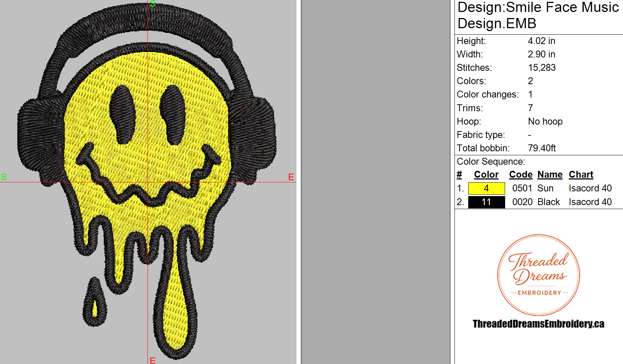This screenshot has height=364, width=623.
Task: Click the green S marker on left edge
Action: (x=4, y=177)
